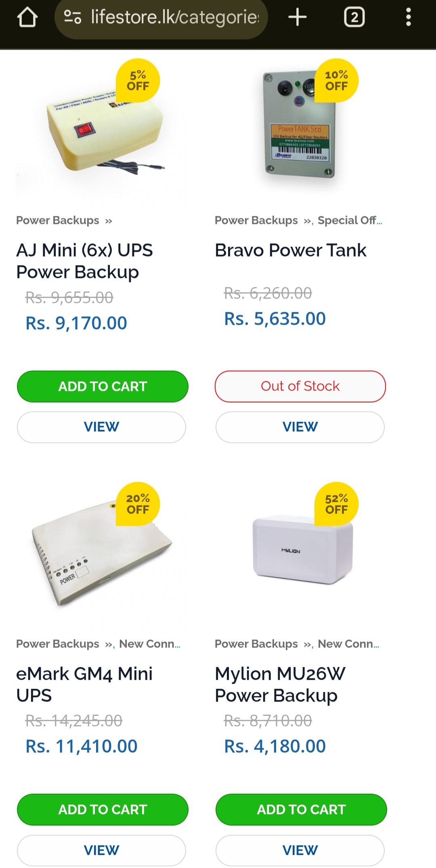Open the Special Off... category link
Viewport: 436px width, 868px height.
(x=350, y=220)
